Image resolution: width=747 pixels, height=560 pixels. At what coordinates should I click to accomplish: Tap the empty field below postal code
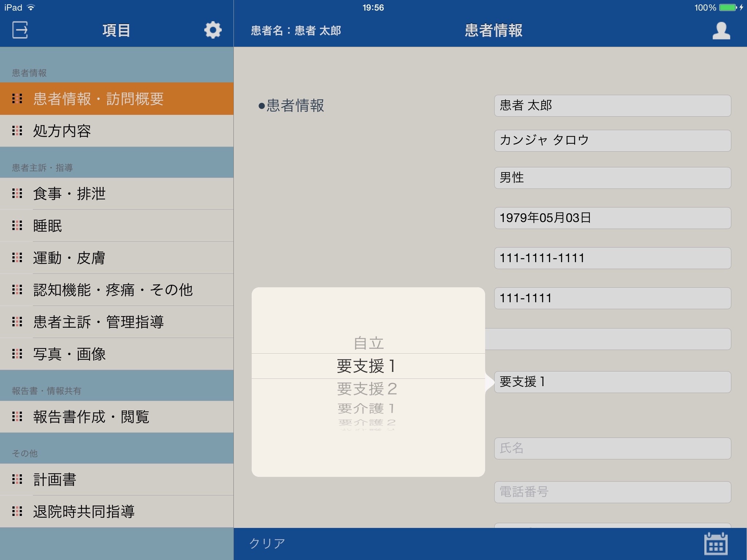click(608, 339)
